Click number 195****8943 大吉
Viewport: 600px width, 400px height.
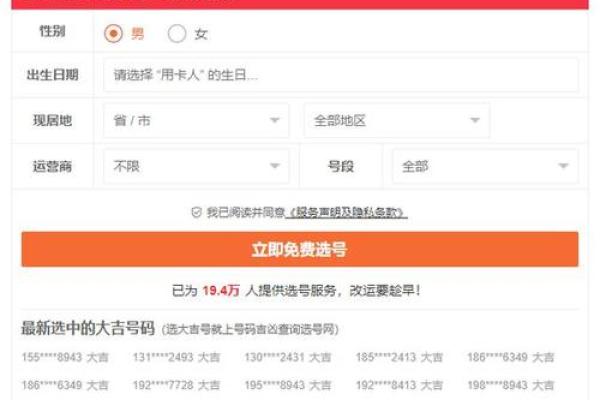(x=288, y=385)
